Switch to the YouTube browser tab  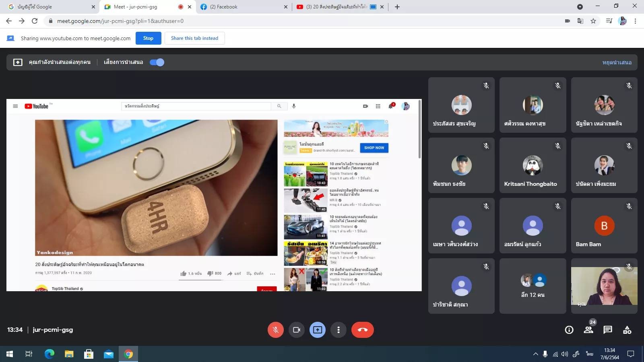click(336, 7)
